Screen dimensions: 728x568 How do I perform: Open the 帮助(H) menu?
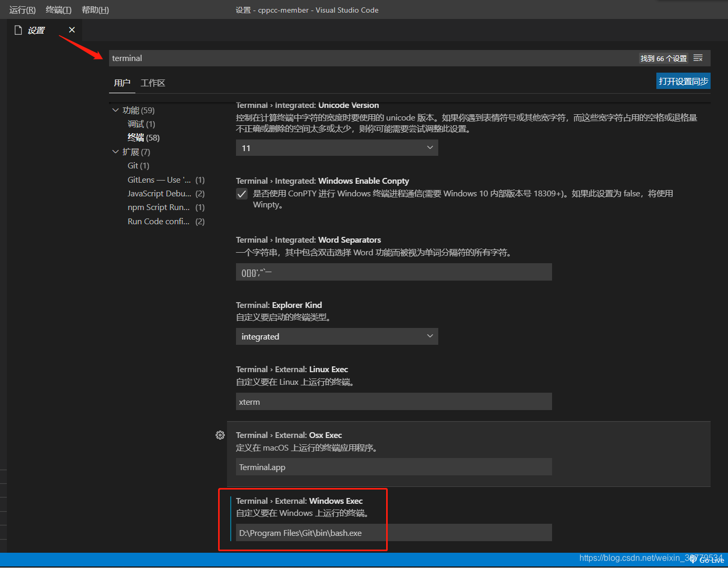(95, 10)
